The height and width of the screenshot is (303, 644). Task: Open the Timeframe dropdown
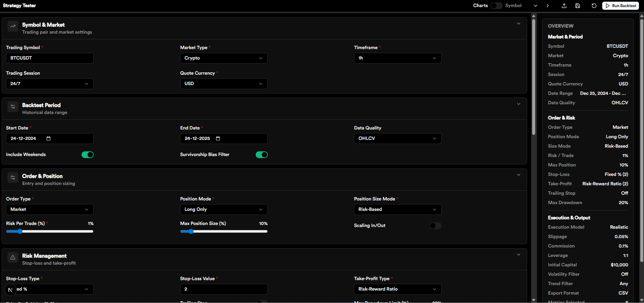pyautogui.click(x=397, y=58)
